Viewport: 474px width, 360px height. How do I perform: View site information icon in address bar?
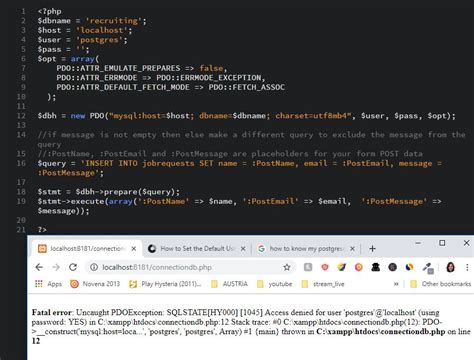pyautogui.click(x=94, y=267)
